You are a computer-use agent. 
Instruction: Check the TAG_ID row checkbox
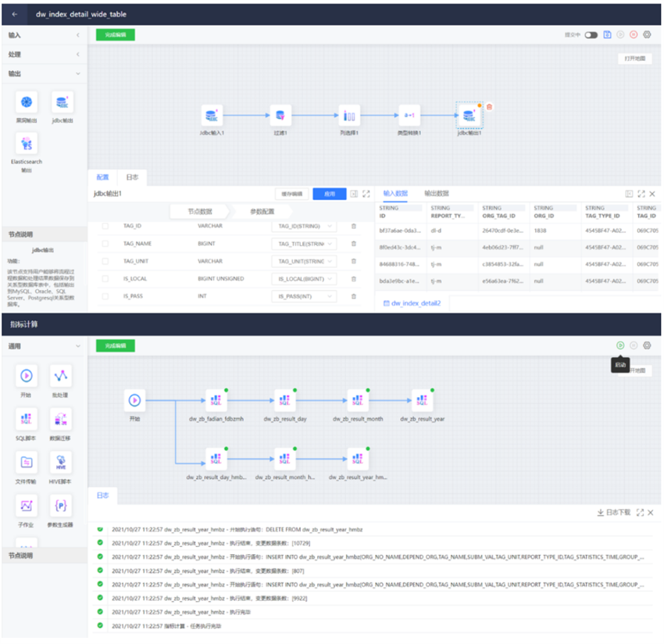[x=104, y=227]
